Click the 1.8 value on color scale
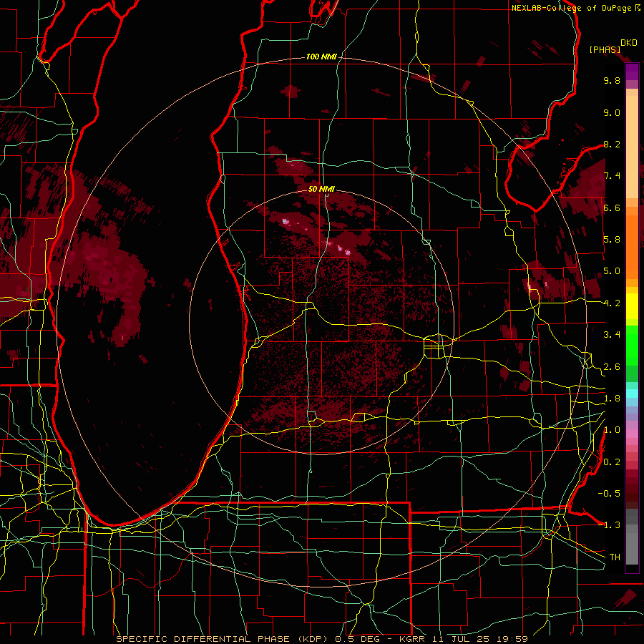Viewport: 644px width, 644px height. point(612,399)
